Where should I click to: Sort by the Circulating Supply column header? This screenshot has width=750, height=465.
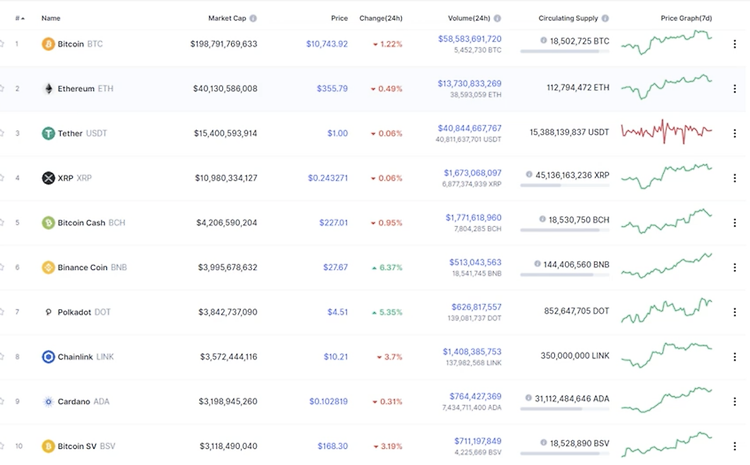pos(568,18)
